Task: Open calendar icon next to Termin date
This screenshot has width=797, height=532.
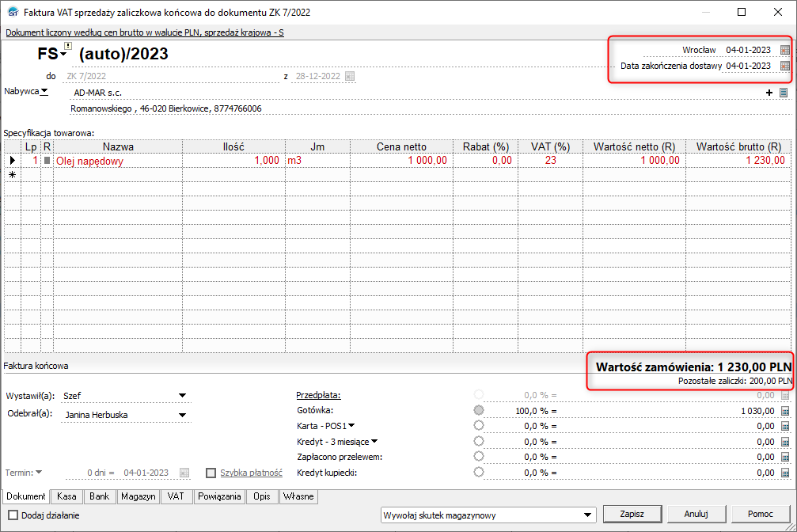Action: [x=184, y=473]
